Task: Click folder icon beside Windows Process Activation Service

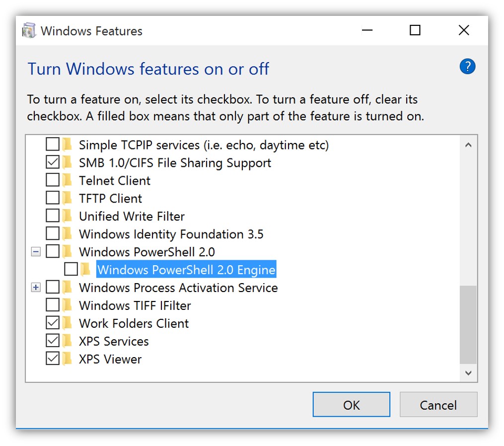Action: click(x=67, y=287)
